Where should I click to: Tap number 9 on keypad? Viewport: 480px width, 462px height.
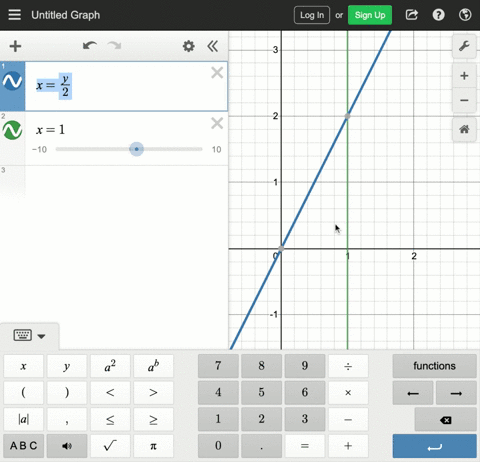305,366
